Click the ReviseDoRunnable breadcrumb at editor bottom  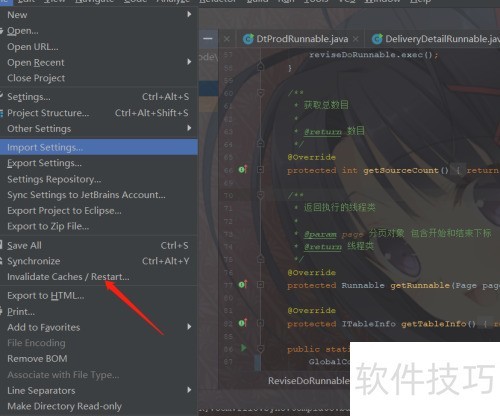(309, 381)
